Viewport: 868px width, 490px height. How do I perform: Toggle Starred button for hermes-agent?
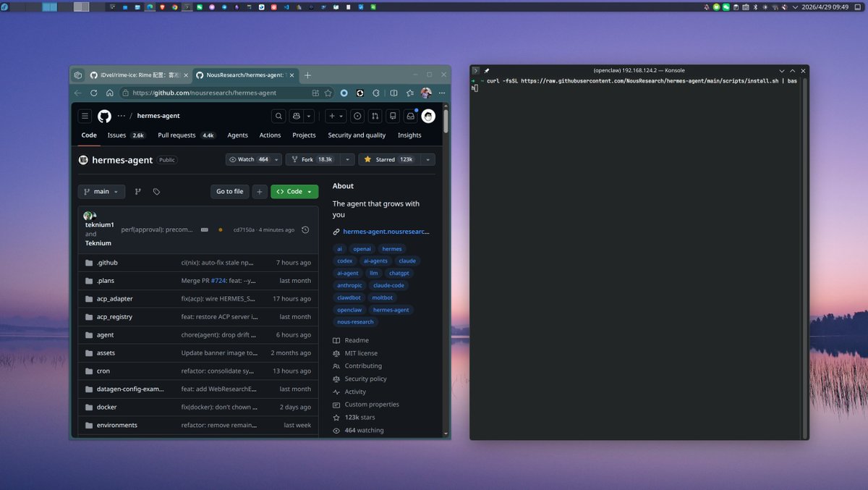pyautogui.click(x=390, y=159)
